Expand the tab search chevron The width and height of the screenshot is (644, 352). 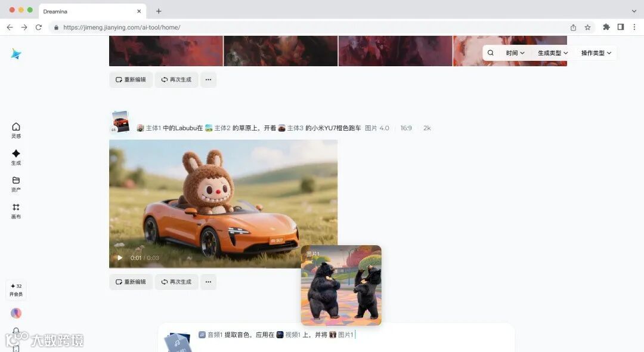(634, 11)
